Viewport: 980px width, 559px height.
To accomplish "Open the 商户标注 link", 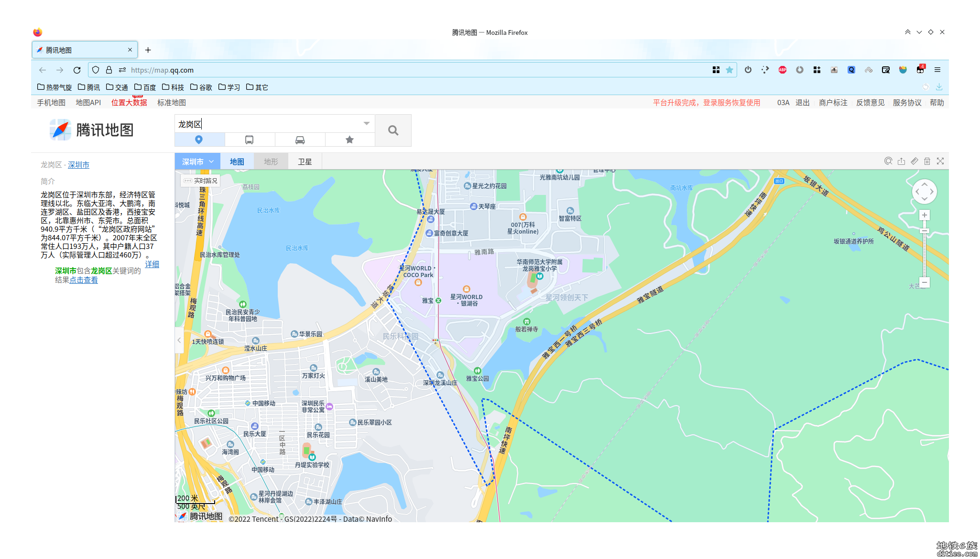I will point(833,103).
